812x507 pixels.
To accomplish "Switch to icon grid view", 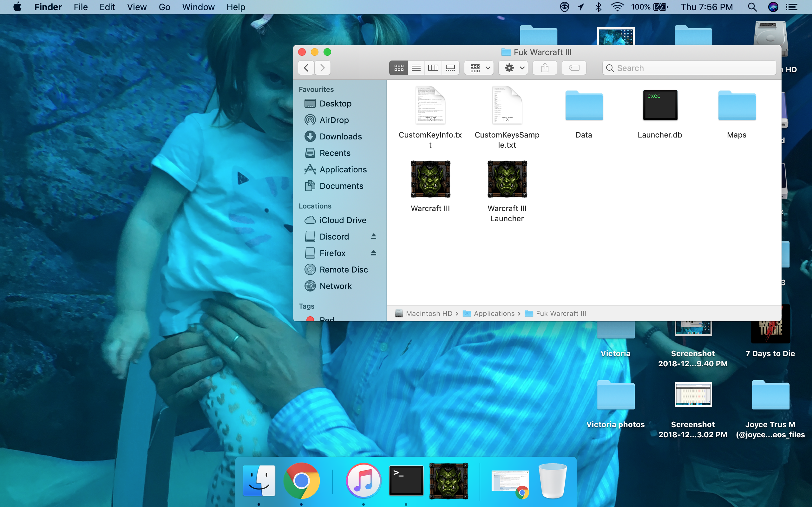I will pyautogui.click(x=399, y=68).
